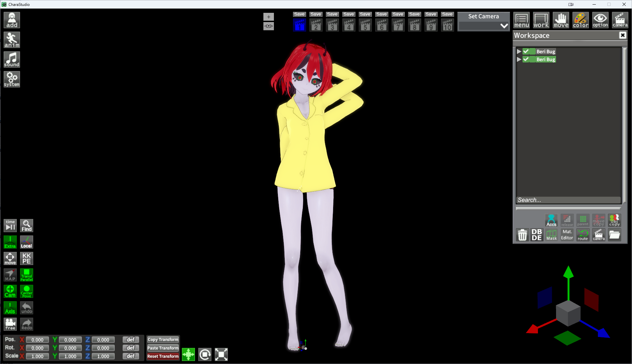Open the option panel
The width and height of the screenshot is (632, 364).
point(600,20)
